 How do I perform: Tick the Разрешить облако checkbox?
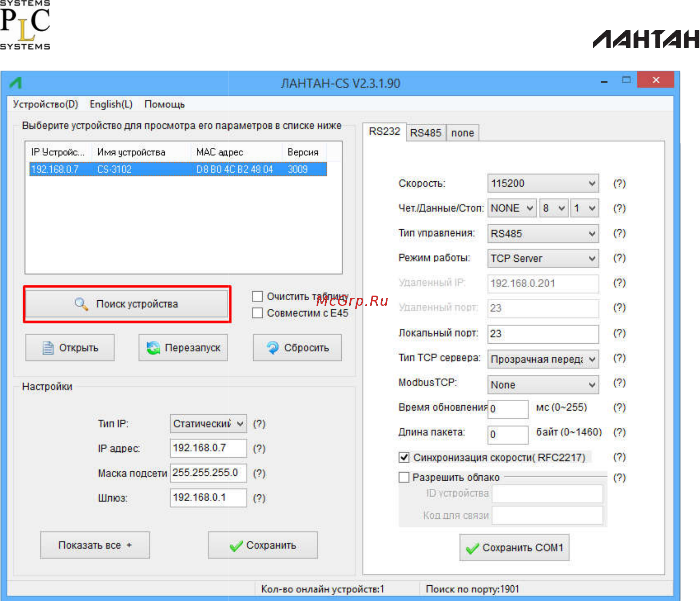[404, 477]
